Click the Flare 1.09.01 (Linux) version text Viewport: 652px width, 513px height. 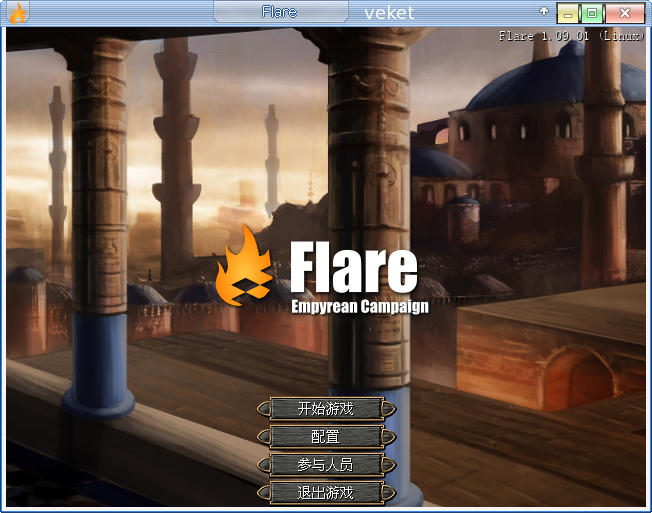coord(572,36)
